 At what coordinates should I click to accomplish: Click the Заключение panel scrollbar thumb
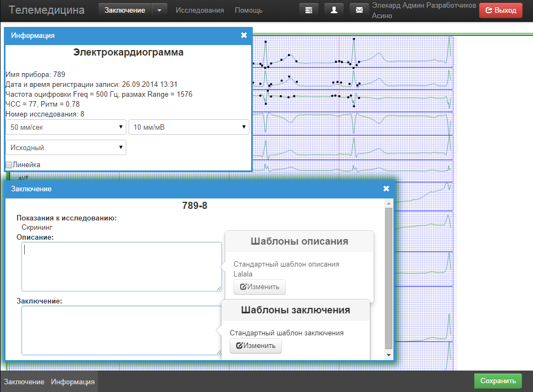[x=388, y=278]
